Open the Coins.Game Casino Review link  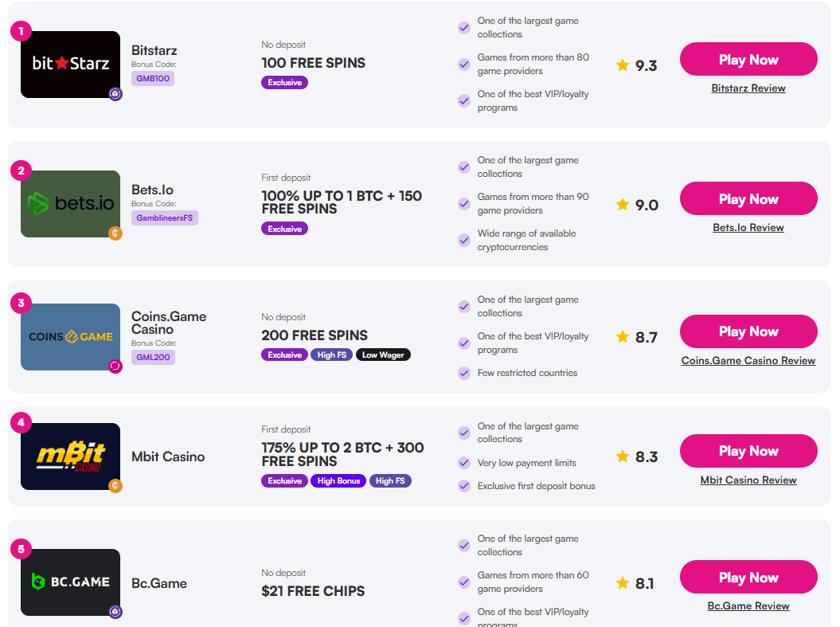(x=748, y=361)
